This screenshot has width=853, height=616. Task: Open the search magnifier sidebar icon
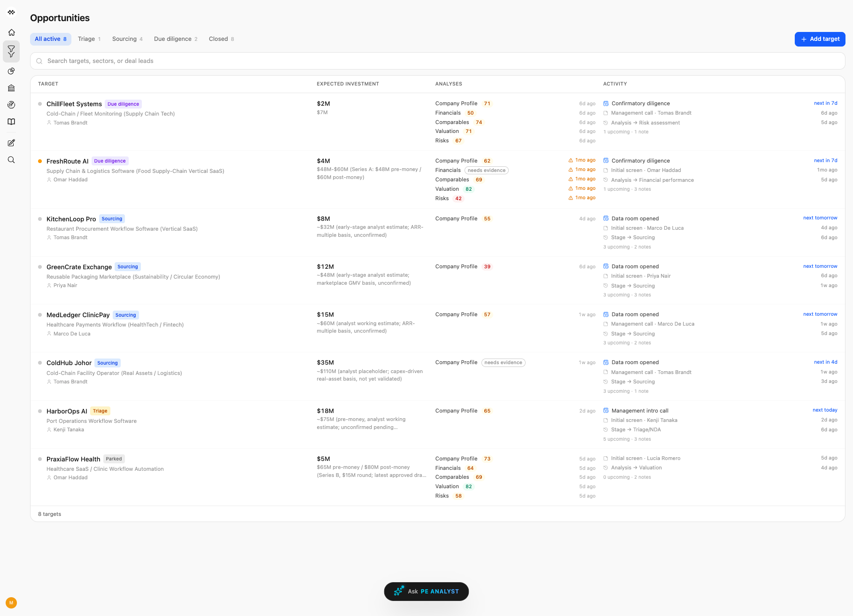click(11, 160)
